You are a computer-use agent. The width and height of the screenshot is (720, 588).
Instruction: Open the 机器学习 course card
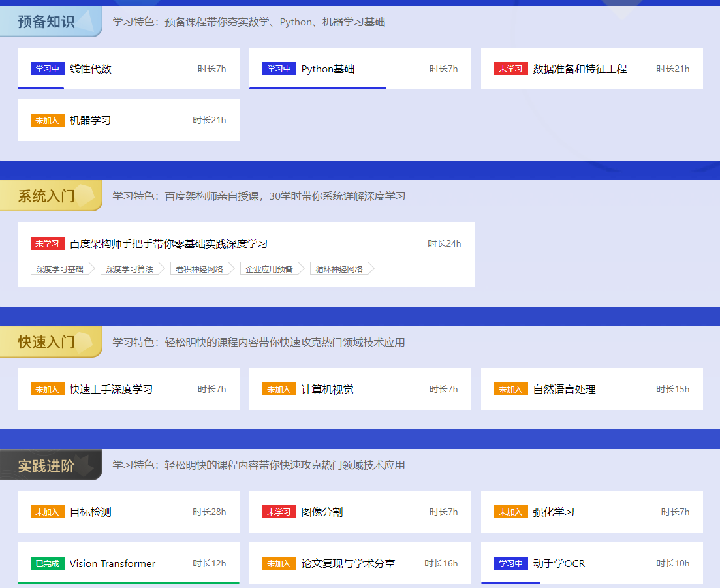[129, 120]
